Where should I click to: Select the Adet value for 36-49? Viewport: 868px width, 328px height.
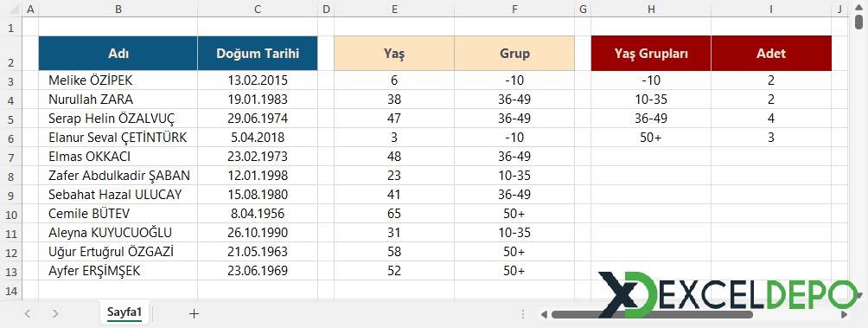(x=771, y=119)
